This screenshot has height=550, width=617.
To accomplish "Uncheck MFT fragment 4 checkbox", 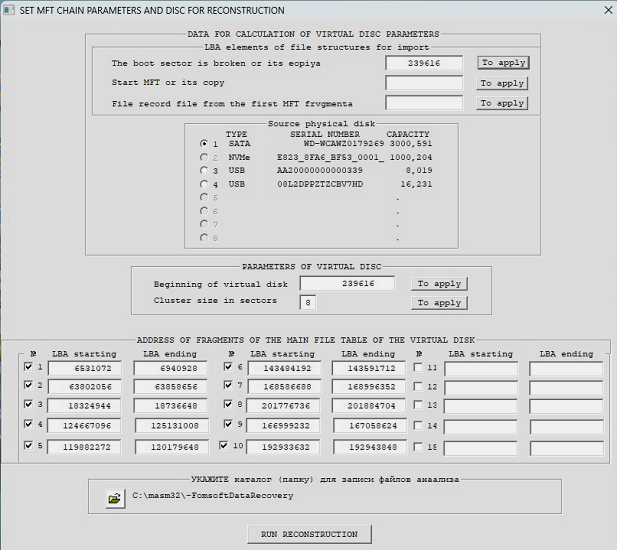I will pos(28,424).
